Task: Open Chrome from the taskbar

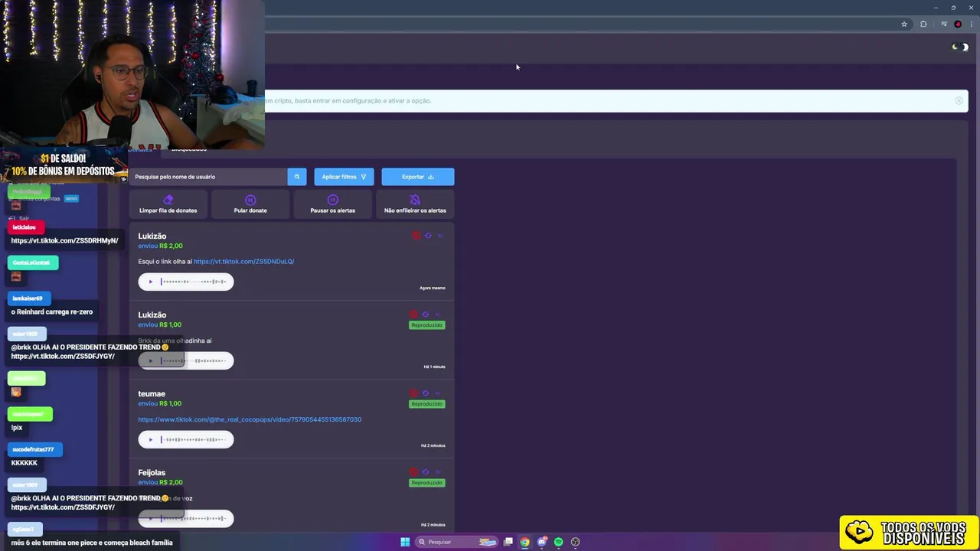Action: [524, 542]
